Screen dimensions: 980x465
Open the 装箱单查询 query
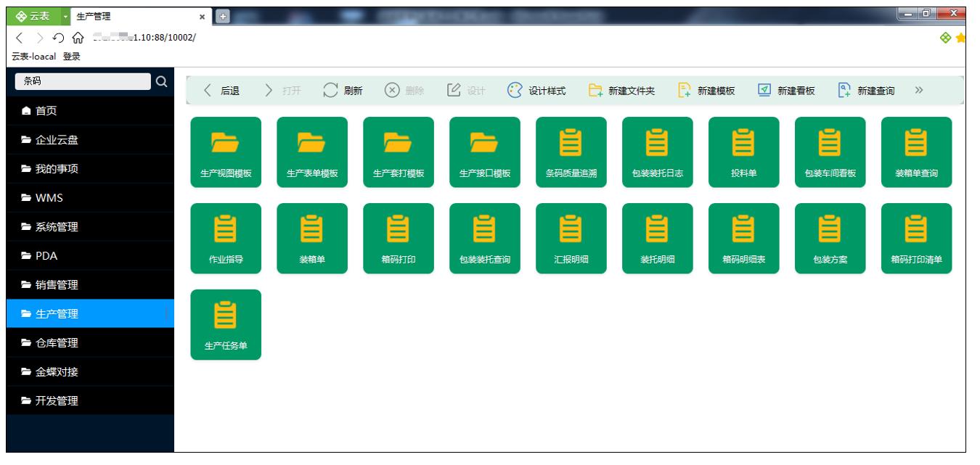tap(918, 152)
